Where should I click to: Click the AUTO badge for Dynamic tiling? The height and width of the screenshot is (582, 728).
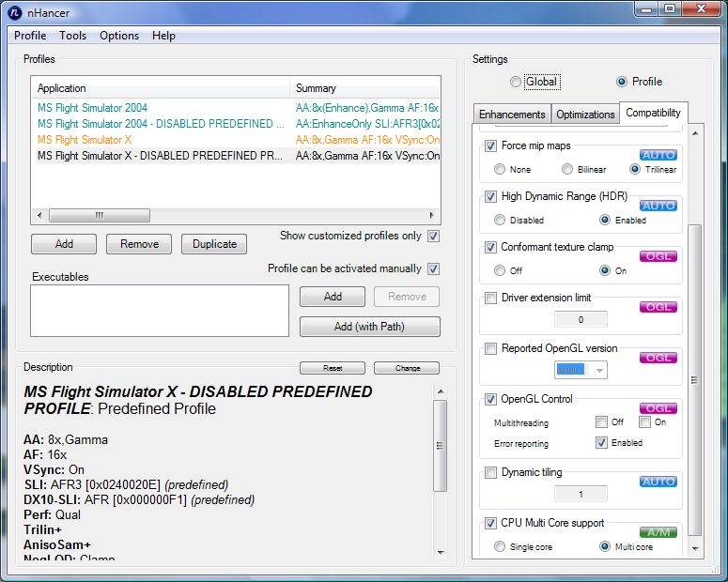[658, 481]
